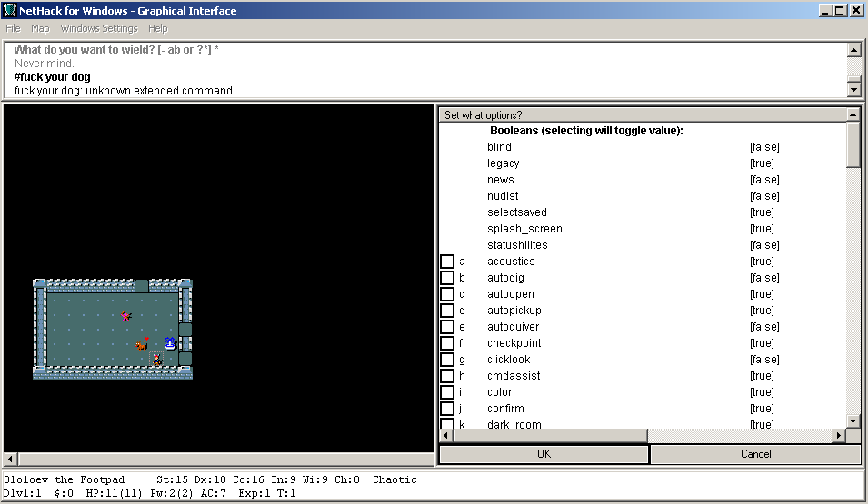Viewport: 868px width, 504px height.
Task: Click the 'statushilites' option row
Action: pos(643,244)
